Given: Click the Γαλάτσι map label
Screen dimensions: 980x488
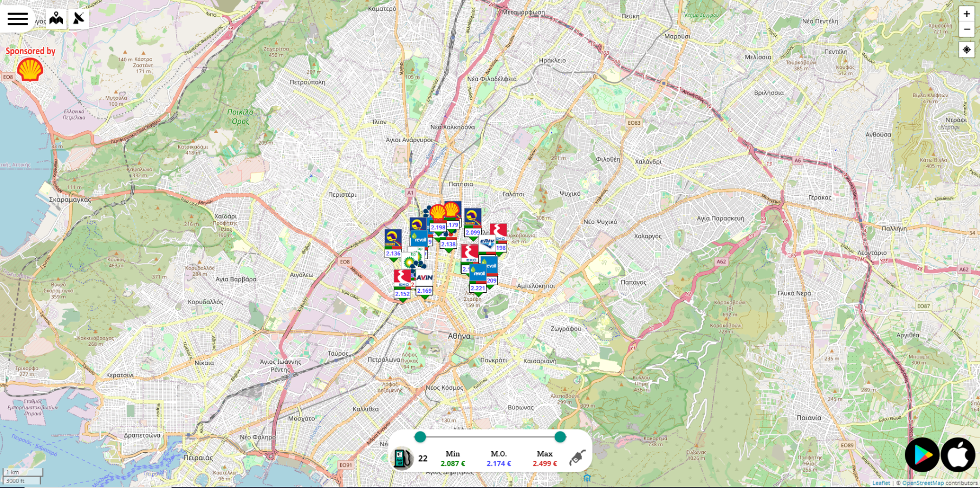Looking at the screenshot, I should click(x=513, y=194).
